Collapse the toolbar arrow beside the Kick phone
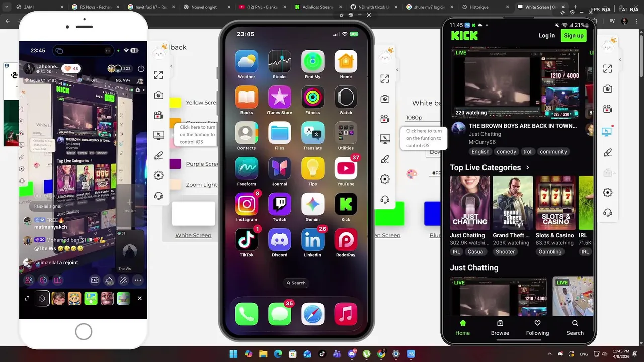The width and height of the screenshot is (644, 362). tap(620, 60)
